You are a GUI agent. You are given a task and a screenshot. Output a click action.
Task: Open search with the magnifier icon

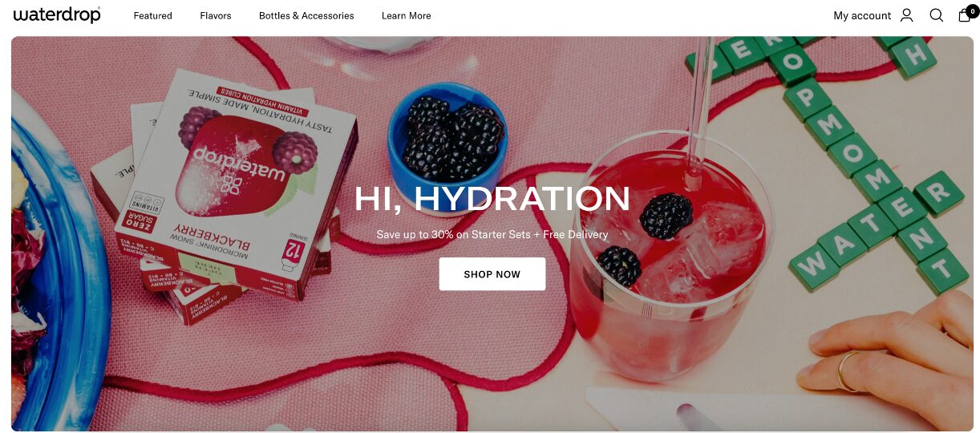point(936,15)
